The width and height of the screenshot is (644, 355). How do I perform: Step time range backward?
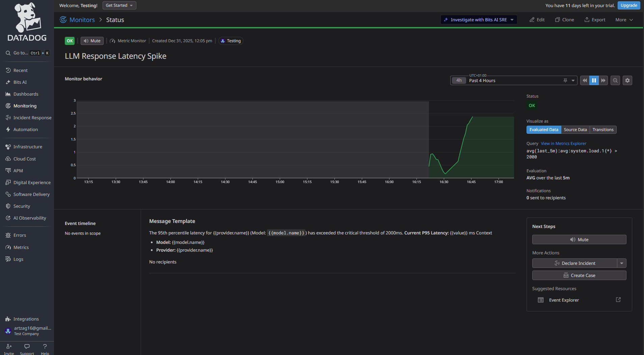[x=585, y=80]
